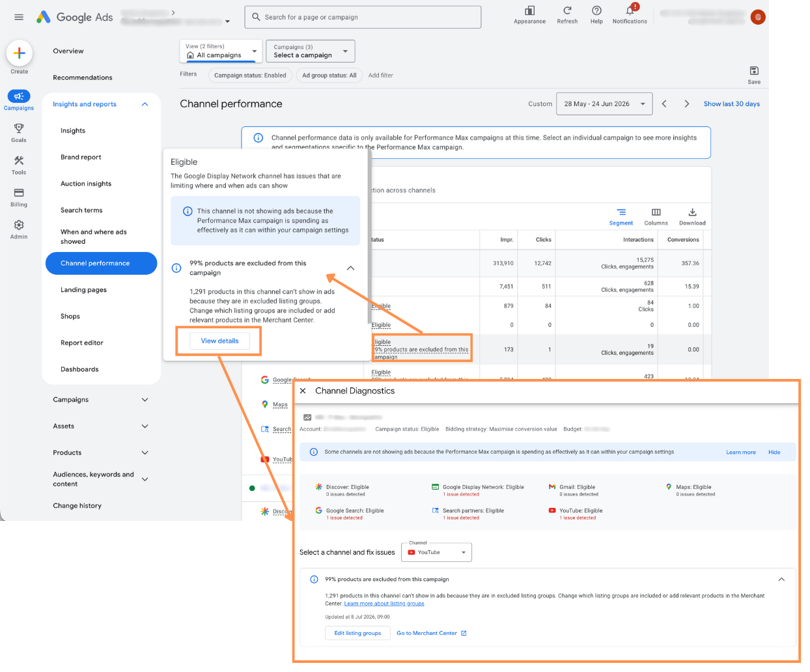Open the YouTube channel selector dropdown
810x672 pixels.
437,552
